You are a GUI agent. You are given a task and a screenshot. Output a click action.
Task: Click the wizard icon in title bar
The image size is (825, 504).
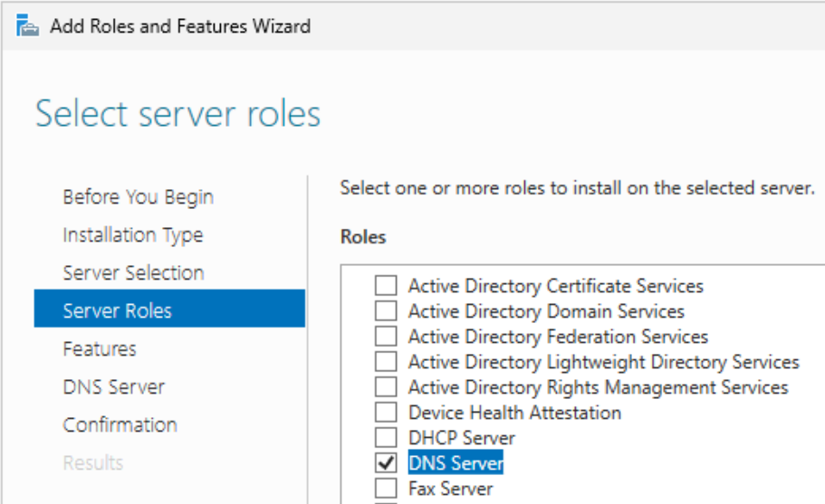point(27,25)
